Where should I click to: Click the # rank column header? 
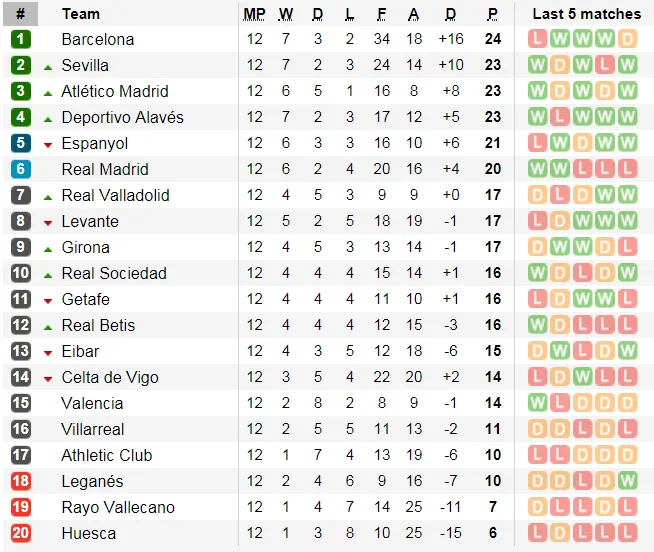tap(20, 14)
